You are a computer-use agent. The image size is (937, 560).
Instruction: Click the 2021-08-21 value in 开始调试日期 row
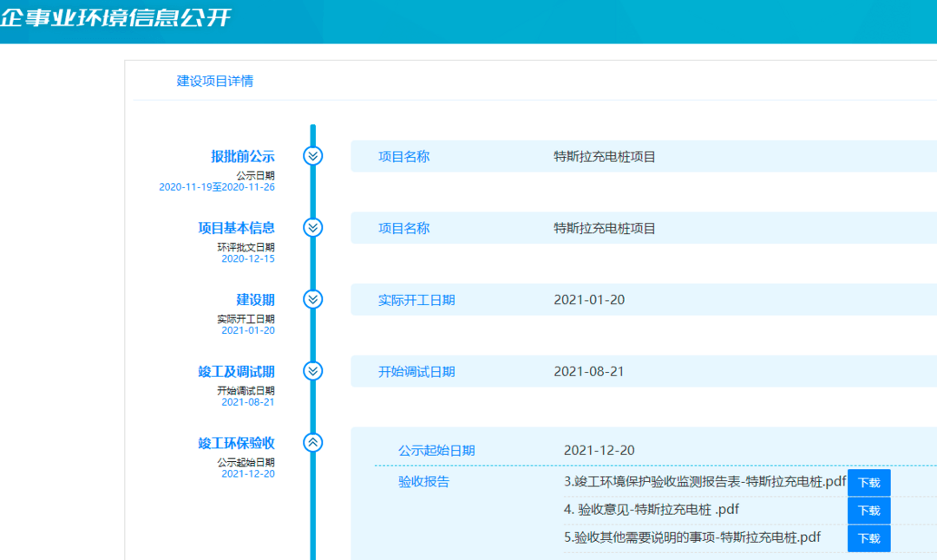coord(588,371)
